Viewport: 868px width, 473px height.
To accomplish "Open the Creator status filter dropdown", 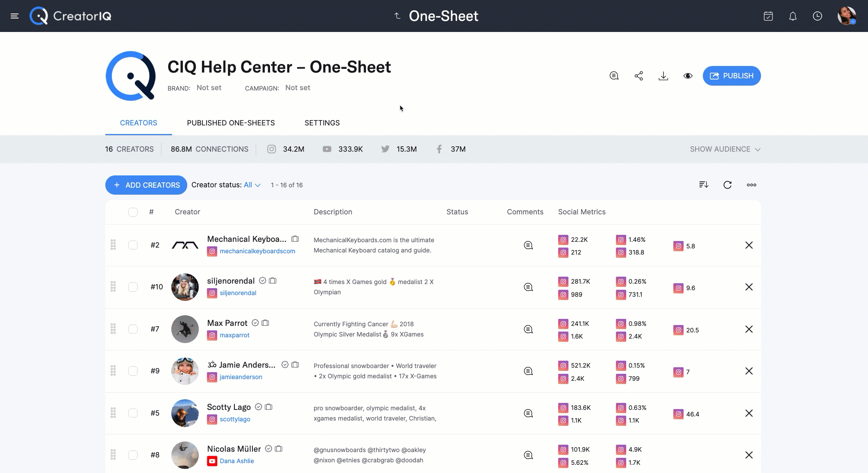I will point(251,185).
